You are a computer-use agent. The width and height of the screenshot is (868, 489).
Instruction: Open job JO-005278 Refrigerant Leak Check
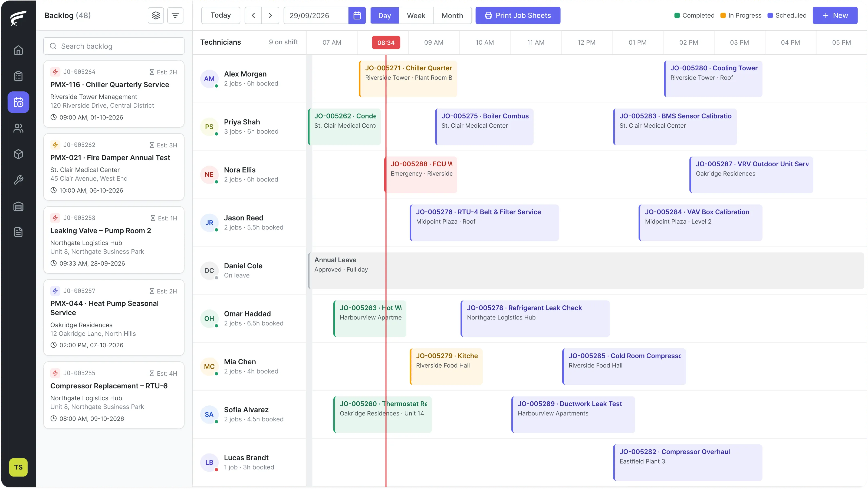click(535, 319)
